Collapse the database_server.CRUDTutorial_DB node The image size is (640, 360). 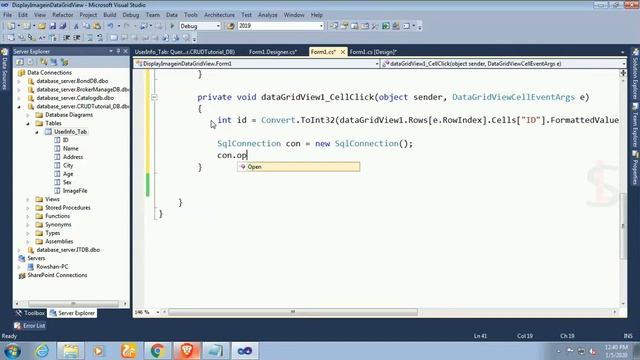pos(19,107)
